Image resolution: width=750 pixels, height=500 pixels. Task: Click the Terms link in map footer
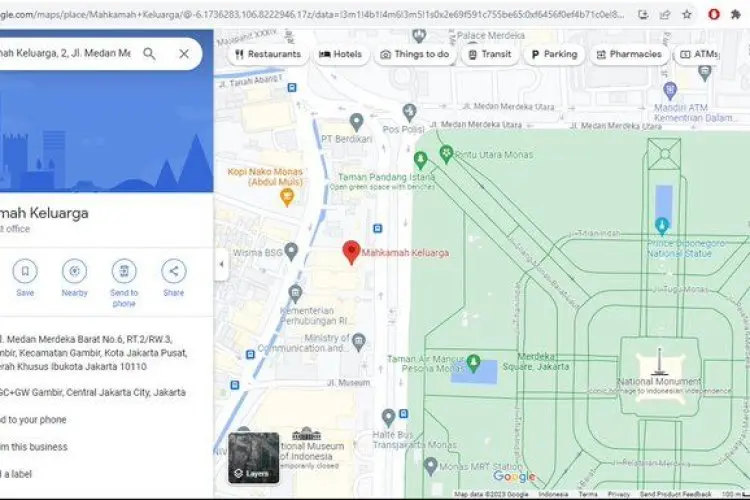[x=588, y=494]
